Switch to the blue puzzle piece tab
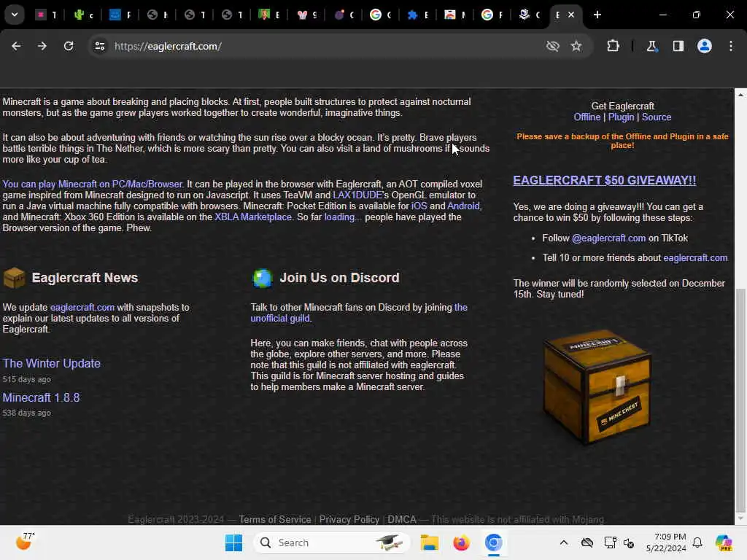 pos(418,15)
